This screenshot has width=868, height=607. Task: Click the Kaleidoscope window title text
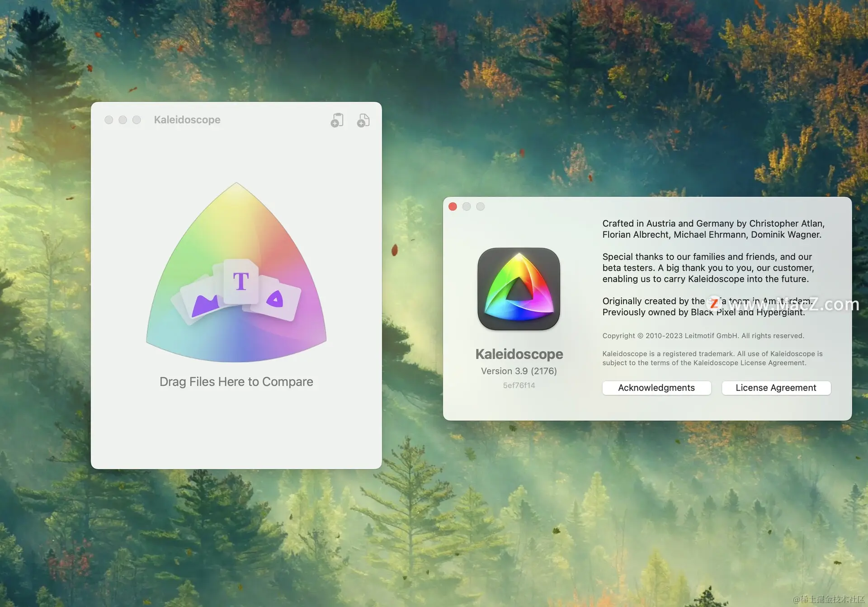click(x=187, y=120)
